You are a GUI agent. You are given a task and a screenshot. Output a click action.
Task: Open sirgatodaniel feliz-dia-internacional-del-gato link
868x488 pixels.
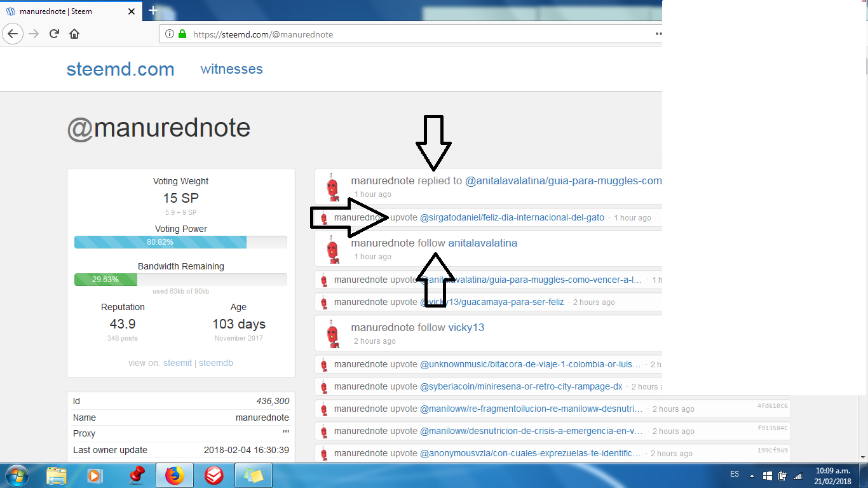coord(512,217)
